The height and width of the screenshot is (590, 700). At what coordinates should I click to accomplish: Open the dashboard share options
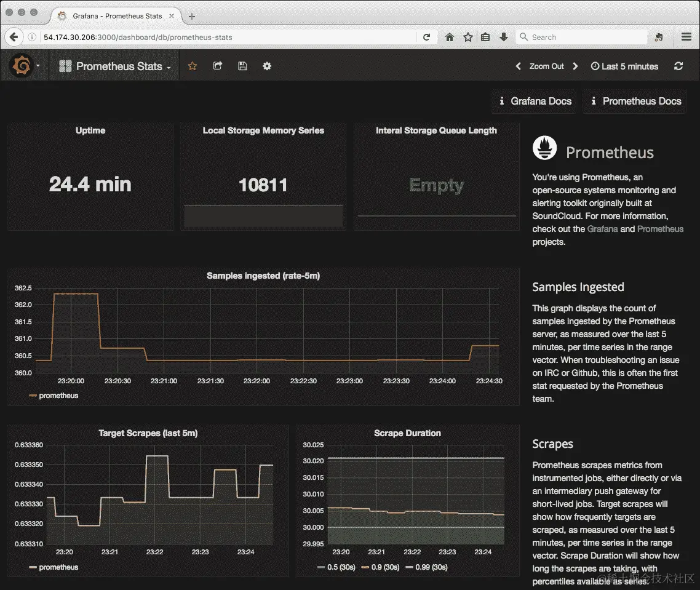click(217, 65)
